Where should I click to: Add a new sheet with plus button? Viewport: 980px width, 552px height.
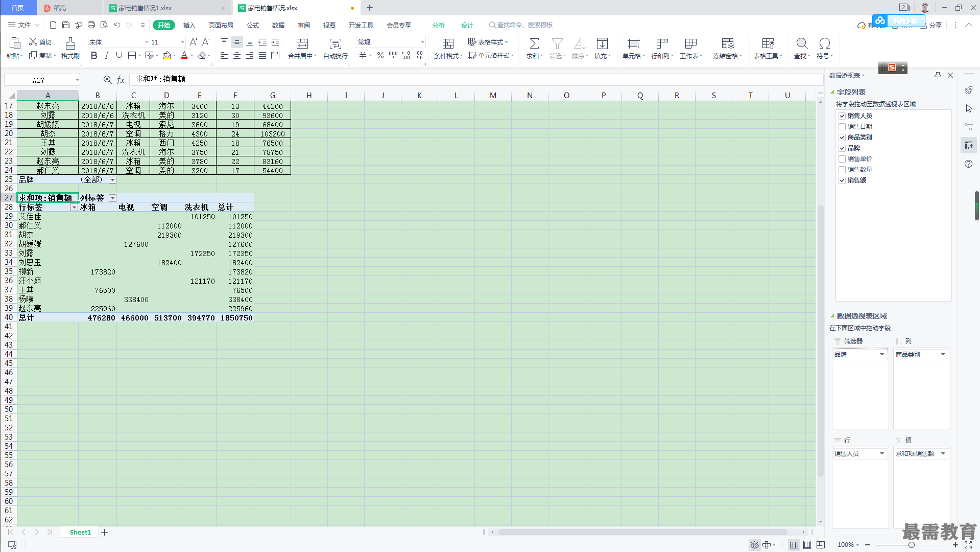105,533
